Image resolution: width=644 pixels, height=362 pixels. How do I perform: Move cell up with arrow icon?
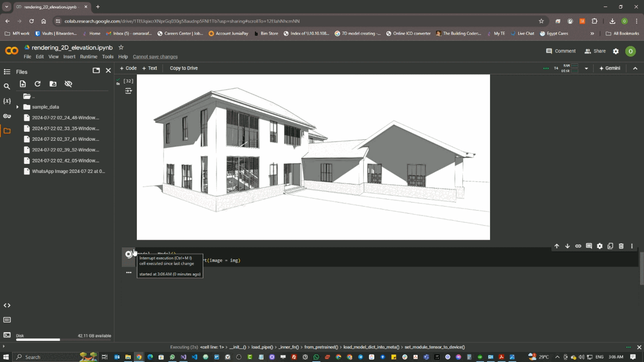557,246
